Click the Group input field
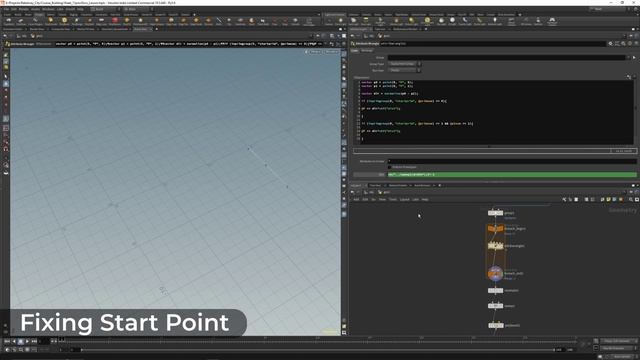 [506, 58]
